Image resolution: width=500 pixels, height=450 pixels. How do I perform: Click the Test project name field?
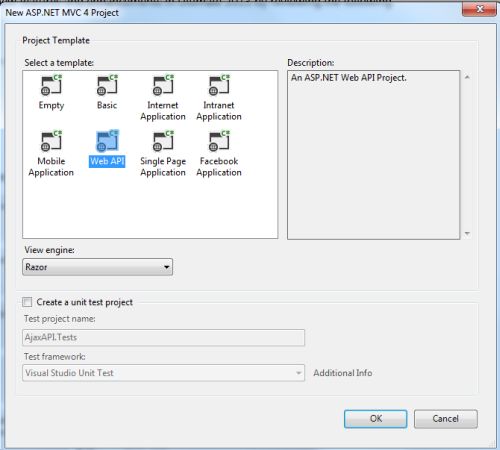click(163, 337)
